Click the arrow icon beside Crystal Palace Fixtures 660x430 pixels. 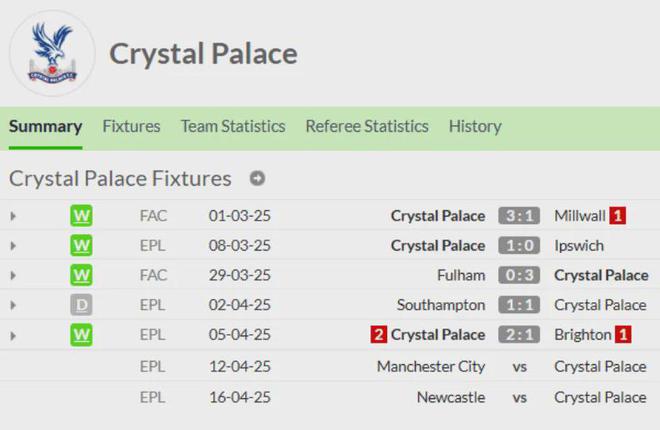257,179
